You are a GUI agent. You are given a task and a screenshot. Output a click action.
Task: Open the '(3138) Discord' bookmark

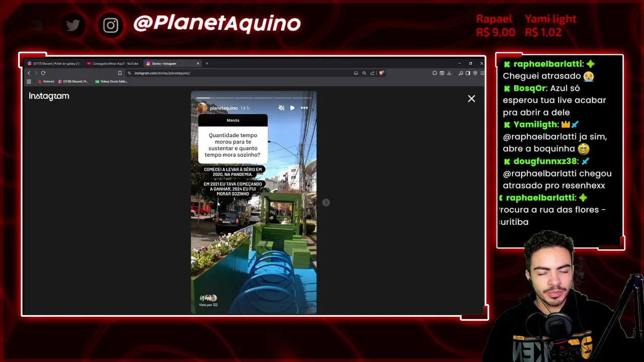73,81
